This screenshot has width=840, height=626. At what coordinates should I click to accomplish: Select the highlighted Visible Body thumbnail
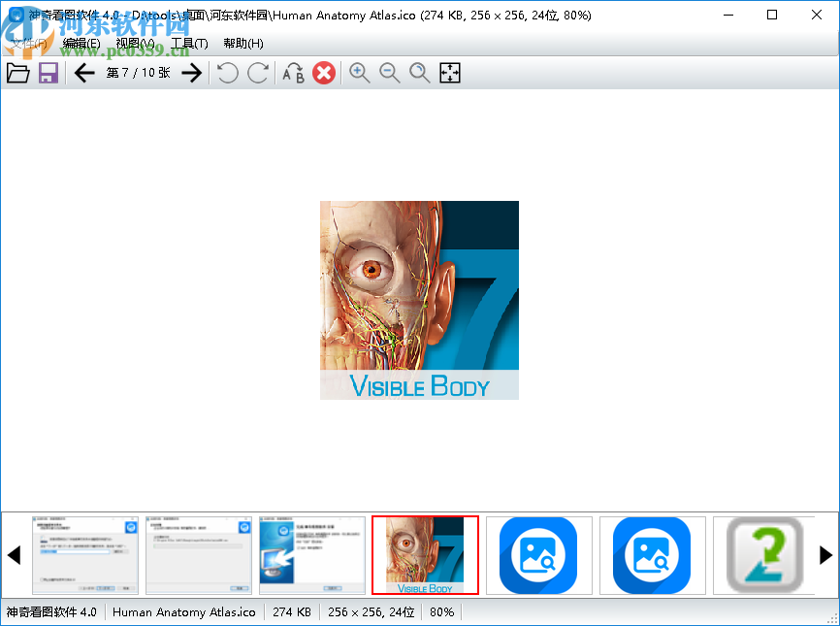pyautogui.click(x=426, y=555)
